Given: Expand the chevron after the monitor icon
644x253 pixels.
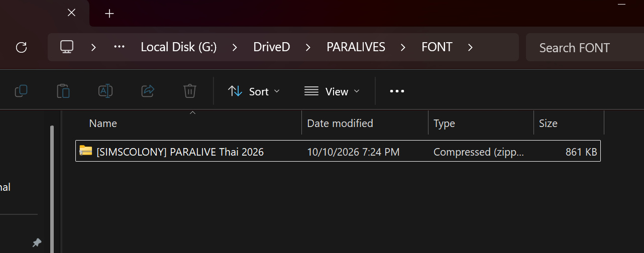Looking at the screenshot, I should tap(93, 47).
